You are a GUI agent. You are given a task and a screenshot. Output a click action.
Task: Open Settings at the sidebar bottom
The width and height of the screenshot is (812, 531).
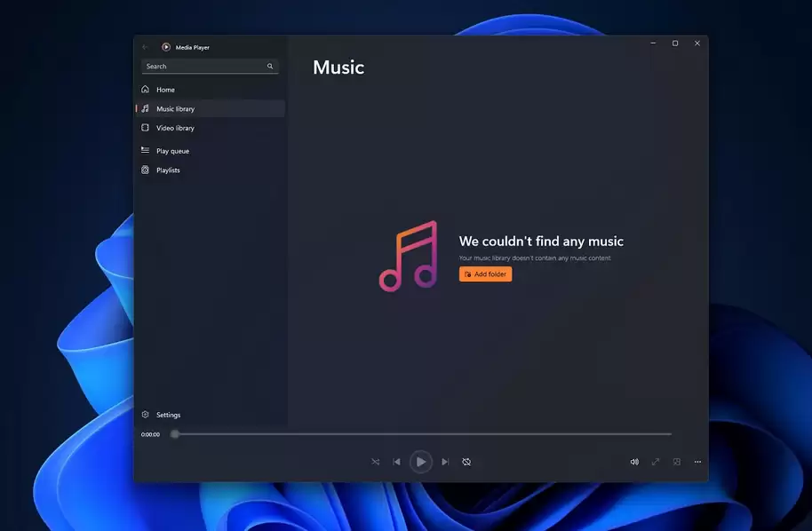pyautogui.click(x=168, y=415)
